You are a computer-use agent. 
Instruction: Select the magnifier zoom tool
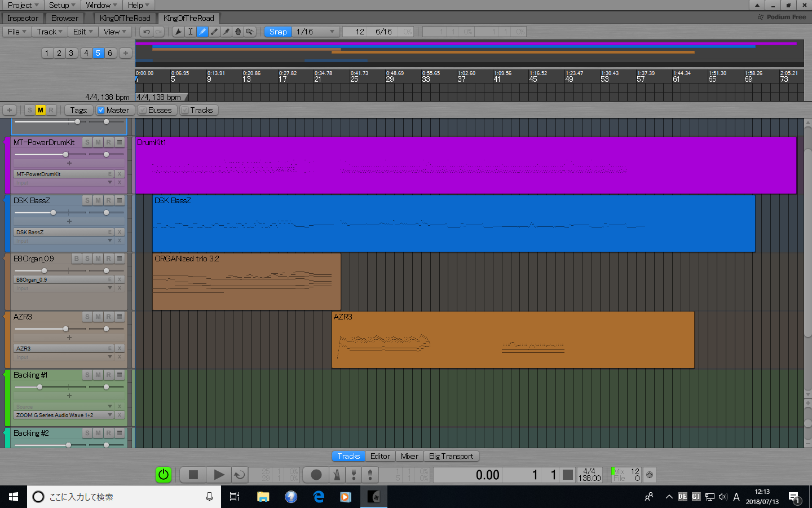250,32
